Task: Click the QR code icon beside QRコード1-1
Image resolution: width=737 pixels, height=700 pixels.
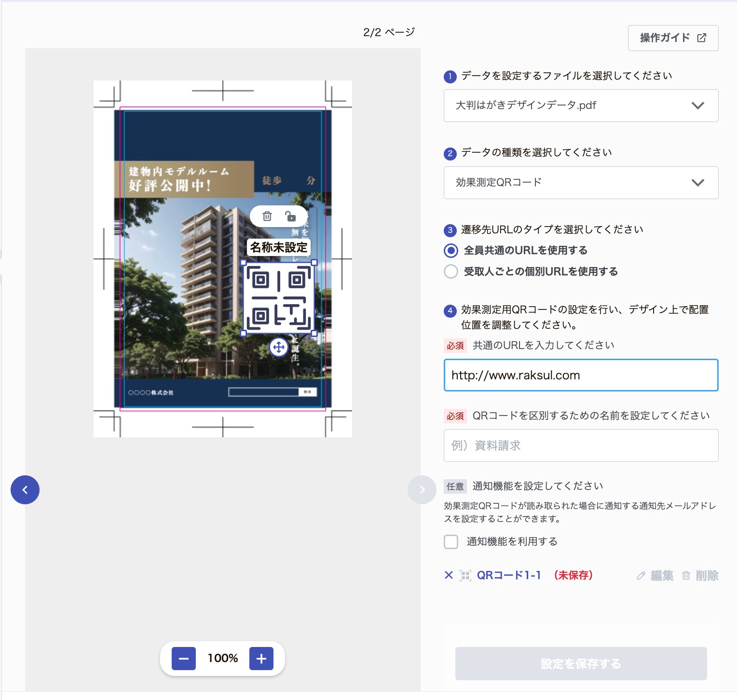Action: (465, 575)
